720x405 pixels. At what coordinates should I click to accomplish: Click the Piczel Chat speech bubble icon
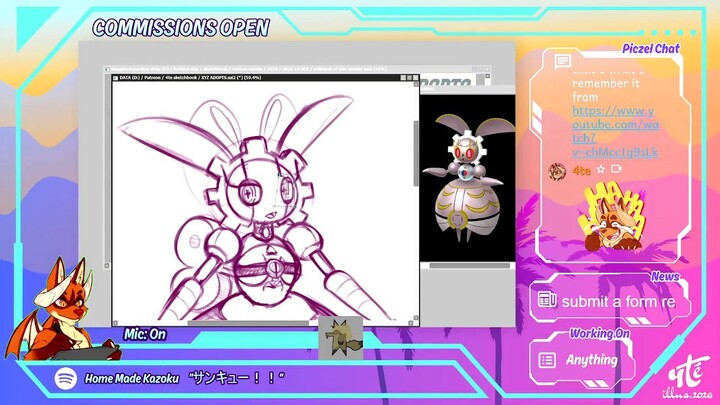(562, 61)
